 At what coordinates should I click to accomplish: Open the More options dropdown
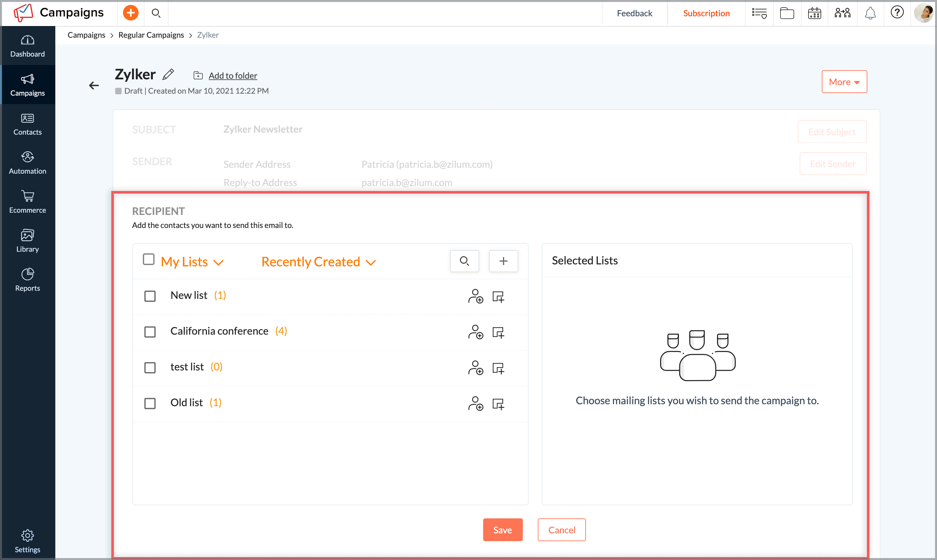pos(844,82)
